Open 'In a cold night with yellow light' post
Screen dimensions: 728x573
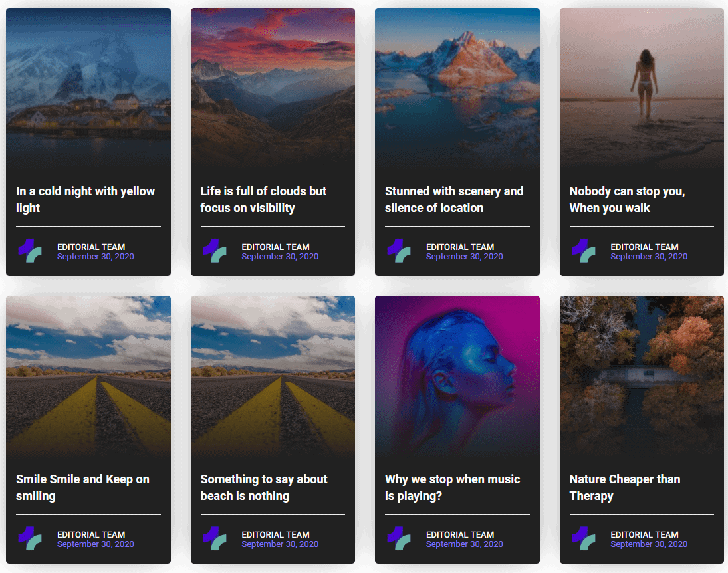[85, 199]
